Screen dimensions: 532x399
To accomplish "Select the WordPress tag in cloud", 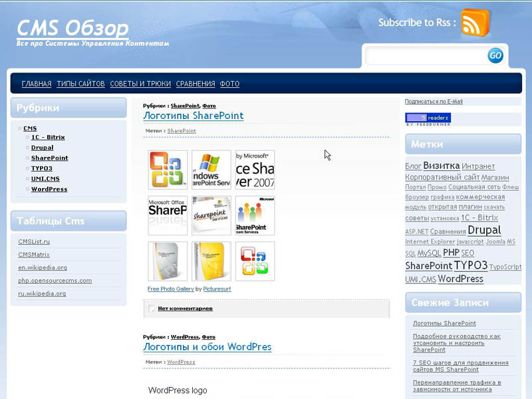I will (460, 279).
